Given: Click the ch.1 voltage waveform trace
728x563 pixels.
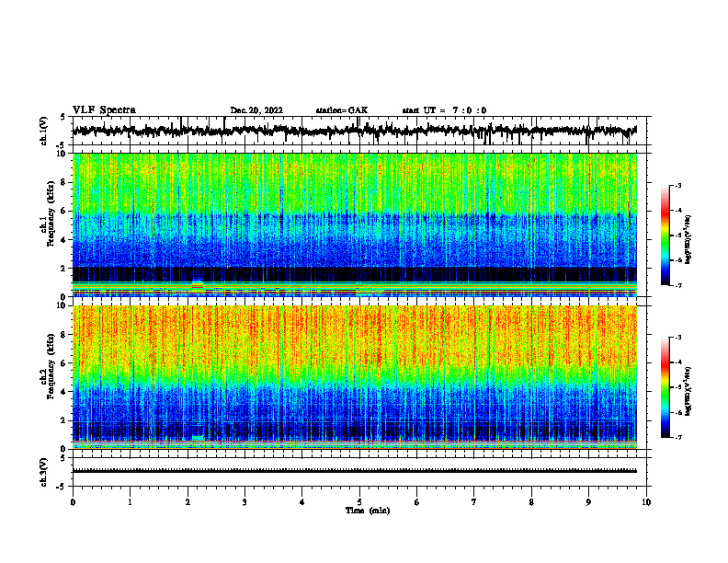Looking at the screenshot, I should pyautogui.click(x=354, y=131).
